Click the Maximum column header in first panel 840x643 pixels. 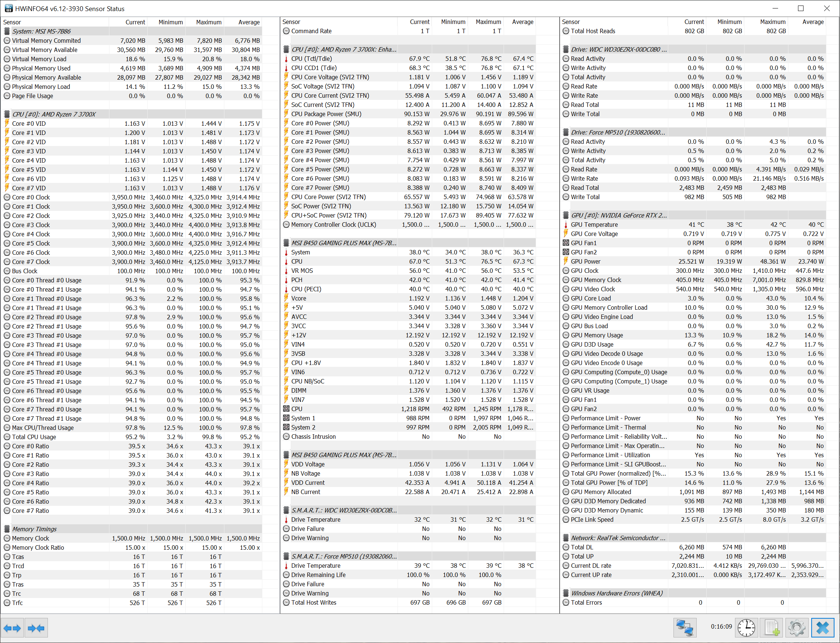(x=209, y=22)
